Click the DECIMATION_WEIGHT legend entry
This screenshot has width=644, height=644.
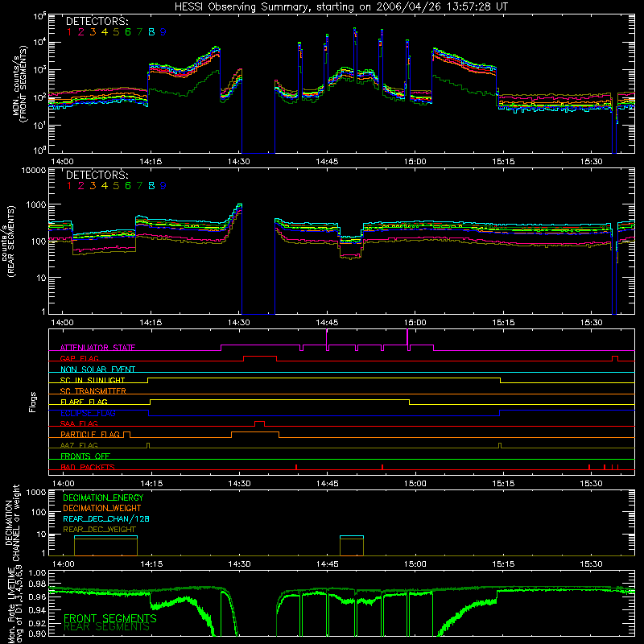point(102,508)
